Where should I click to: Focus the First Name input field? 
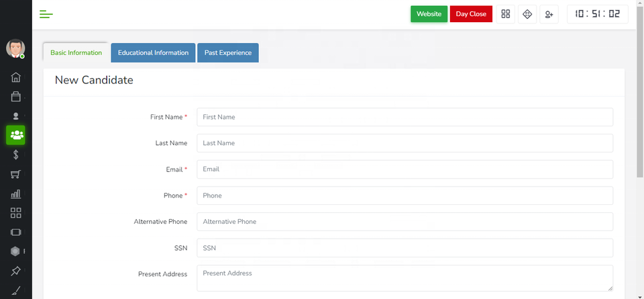tap(405, 117)
